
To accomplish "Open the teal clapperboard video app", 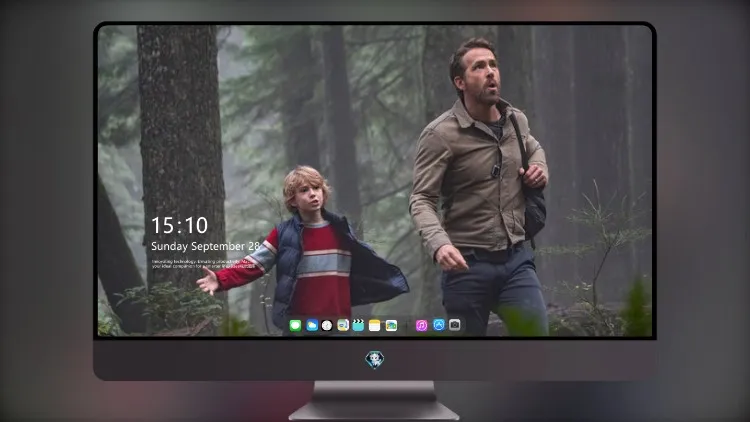I will pyautogui.click(x=358, y=325).
